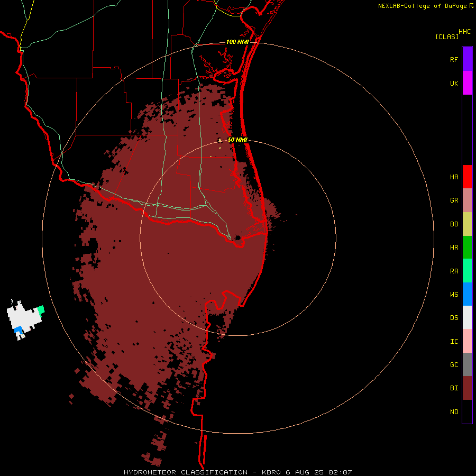Click the HYDROMETEOR CLASSIFICATION title text
Image resolution: width=476 pixels, height=476 pixels.
click(186, 472)
